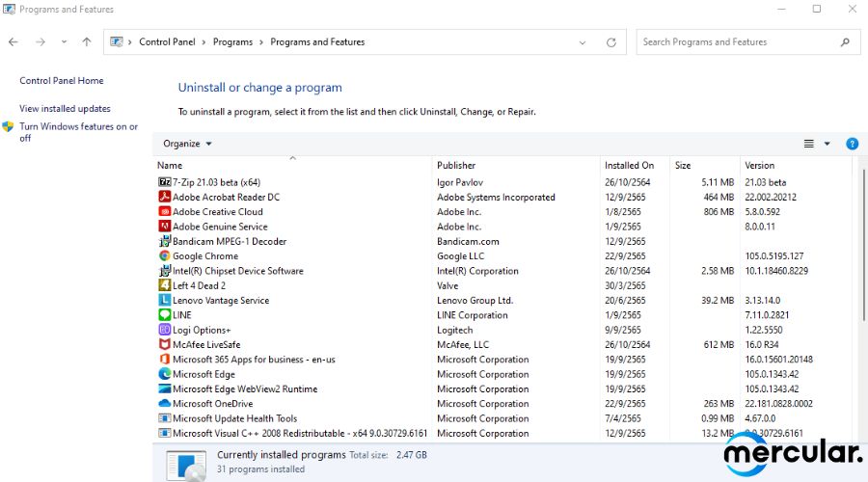This screenshot has height=482, width=868.
Task: Open help with the blue question mark
Action: [x=852, y=144]
